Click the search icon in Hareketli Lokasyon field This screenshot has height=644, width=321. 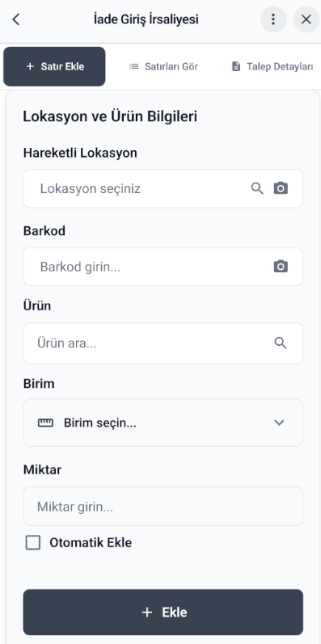tap(257, 188)
